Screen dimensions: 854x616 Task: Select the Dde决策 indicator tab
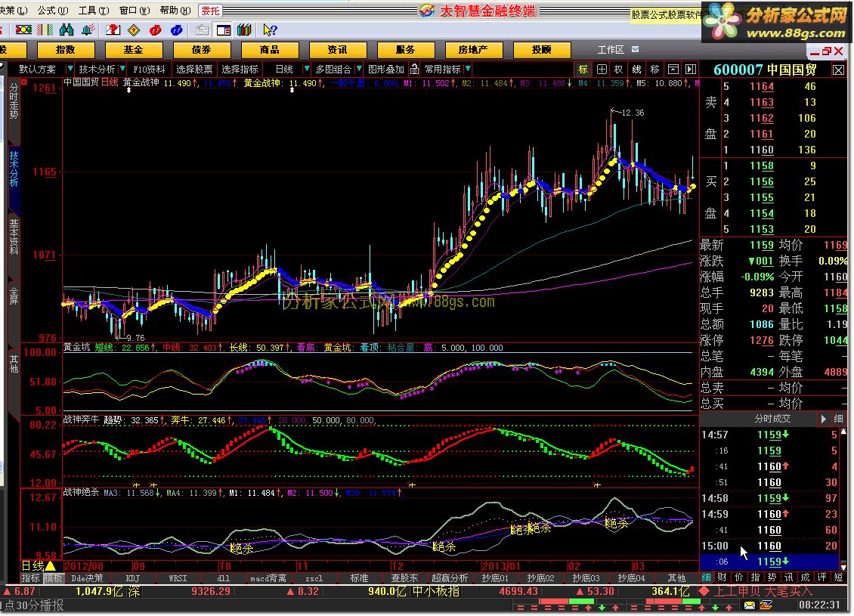point(87,578)
